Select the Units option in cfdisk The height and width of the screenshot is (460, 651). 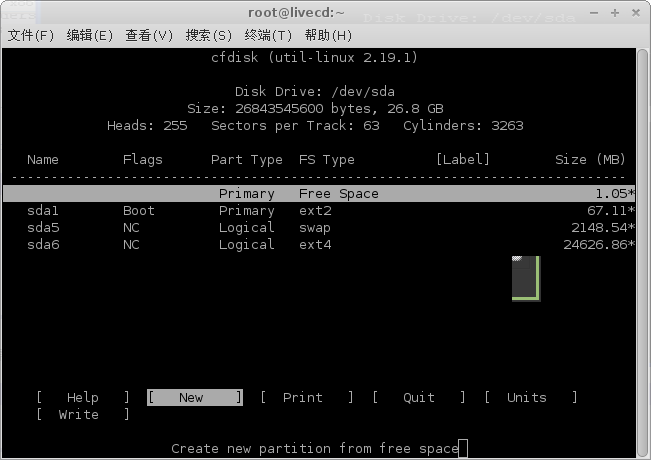531,397
